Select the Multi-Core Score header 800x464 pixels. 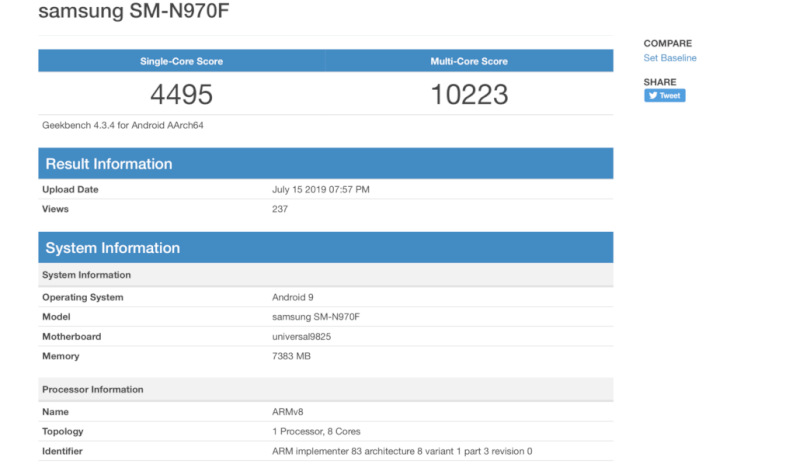(x=469, y=61)
